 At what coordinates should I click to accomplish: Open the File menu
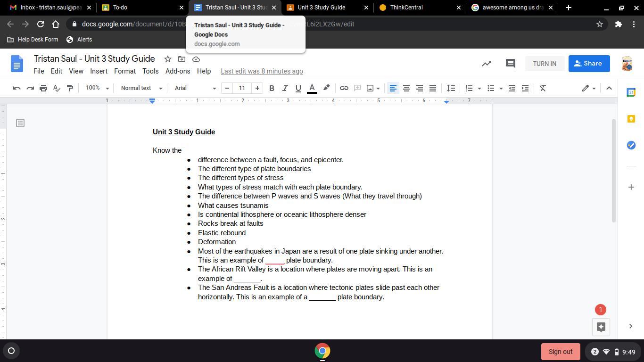coord(39,71)
